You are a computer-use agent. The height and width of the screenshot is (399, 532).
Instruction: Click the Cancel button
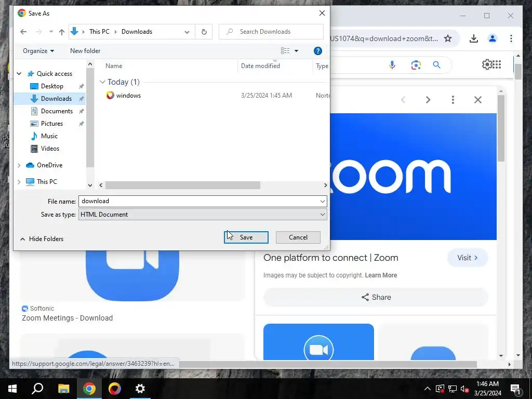click(x=298, y=237)
